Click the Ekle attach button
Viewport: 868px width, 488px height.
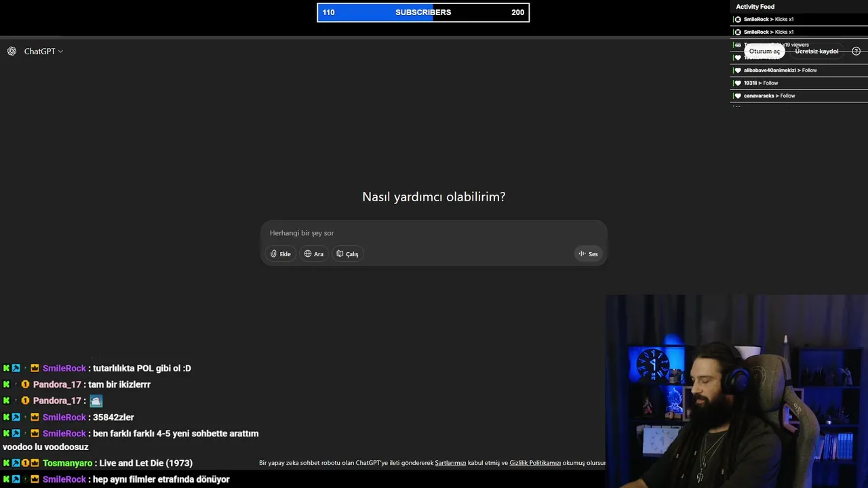pos(280,254)
